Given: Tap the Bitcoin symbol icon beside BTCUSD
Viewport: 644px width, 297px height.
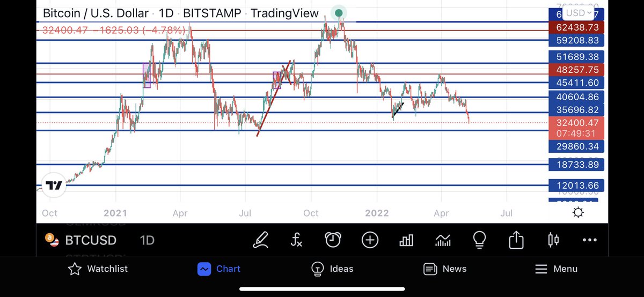Looking at the screenshot, I should click(52, 240).
